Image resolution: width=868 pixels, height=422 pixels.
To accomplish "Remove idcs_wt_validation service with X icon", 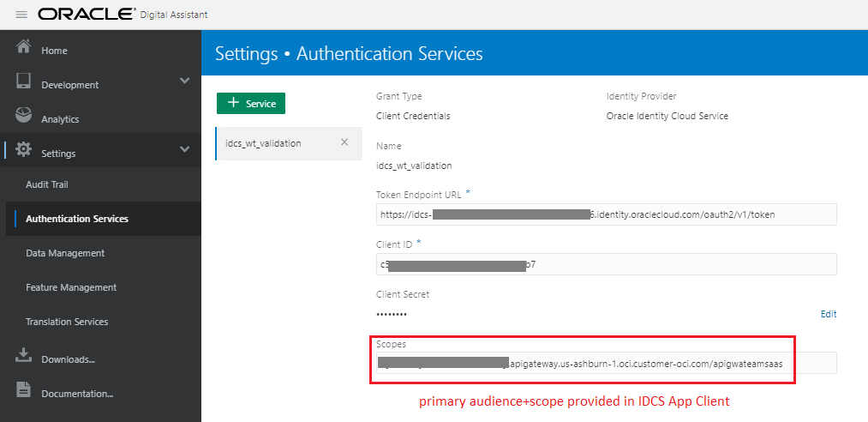I will pyautogui.click(x=344, y=142).
